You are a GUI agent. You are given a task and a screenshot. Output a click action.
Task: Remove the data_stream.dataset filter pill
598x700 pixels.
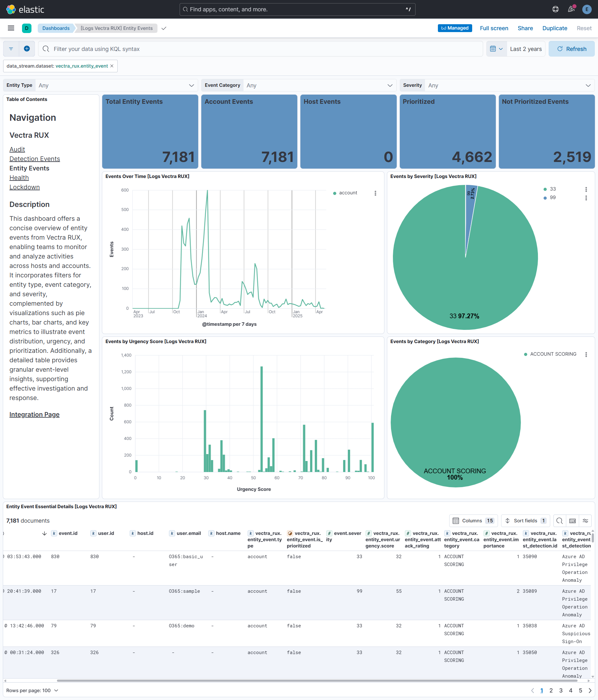point(112,66)
